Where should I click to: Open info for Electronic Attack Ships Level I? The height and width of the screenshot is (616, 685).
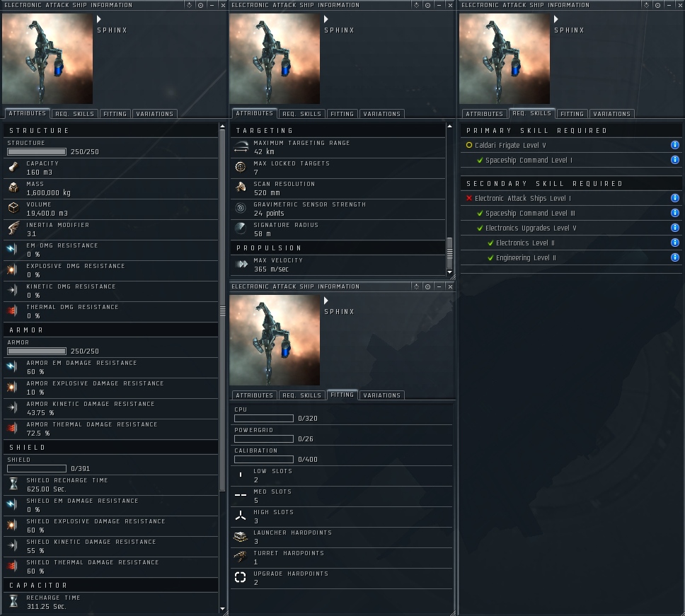pyautogui.click(x=674, y=198)
